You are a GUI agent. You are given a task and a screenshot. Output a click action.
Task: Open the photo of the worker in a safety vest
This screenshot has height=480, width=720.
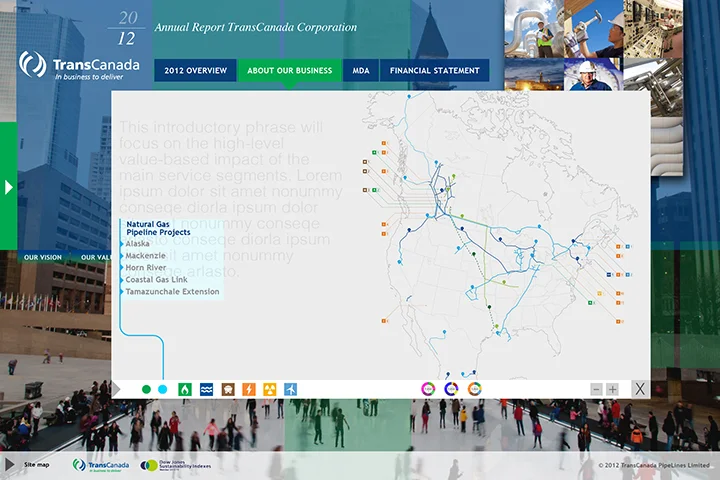pyautogui.click(x=534, y=28)
